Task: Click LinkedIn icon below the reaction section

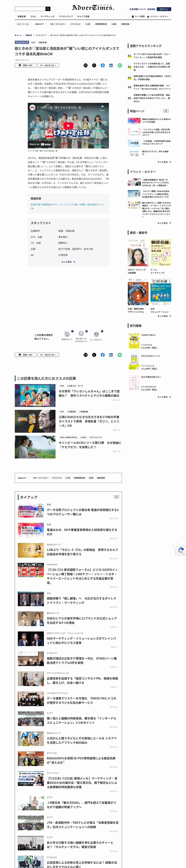Action: pos(111,355)
